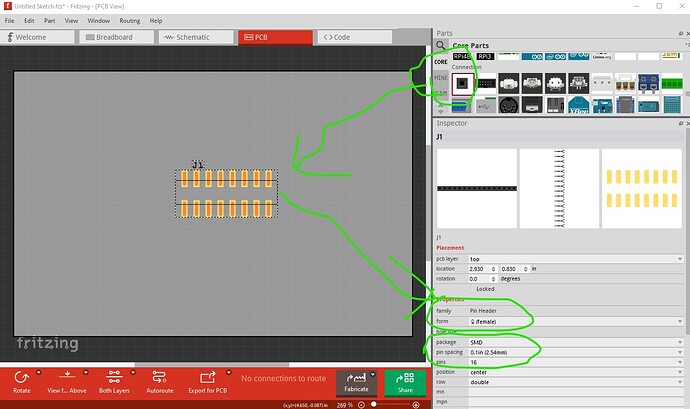Click the Rotate tool icon
This screenshot has width=690, height=409.
coord(22,377)
